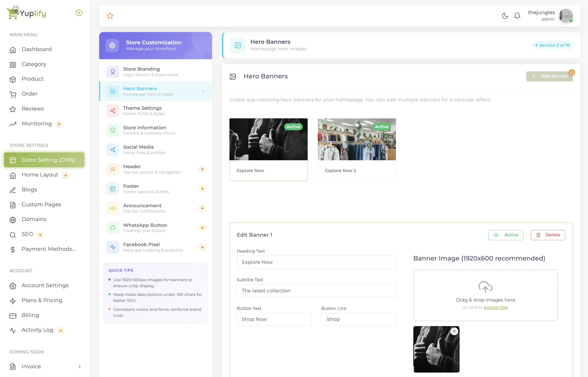Click Add Banner button

[x=549, y=76]
